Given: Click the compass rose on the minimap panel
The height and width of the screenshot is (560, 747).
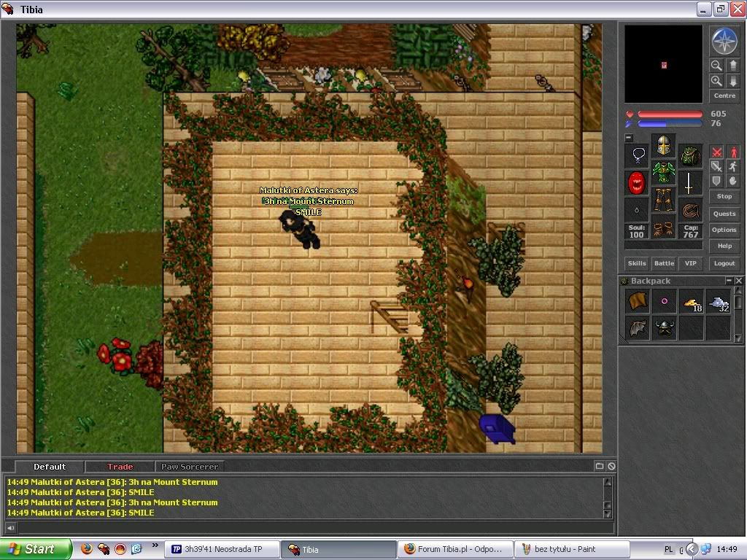Looking at the screenshot, I should coord(724,41).
